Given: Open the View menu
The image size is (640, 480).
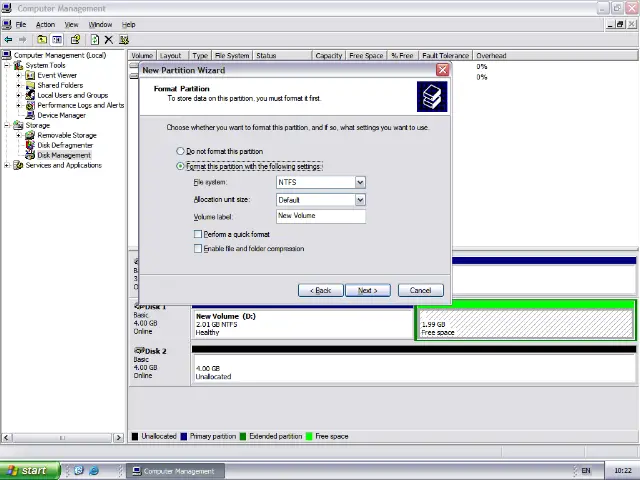Looking at the screenshot, I should click(71, 24).
